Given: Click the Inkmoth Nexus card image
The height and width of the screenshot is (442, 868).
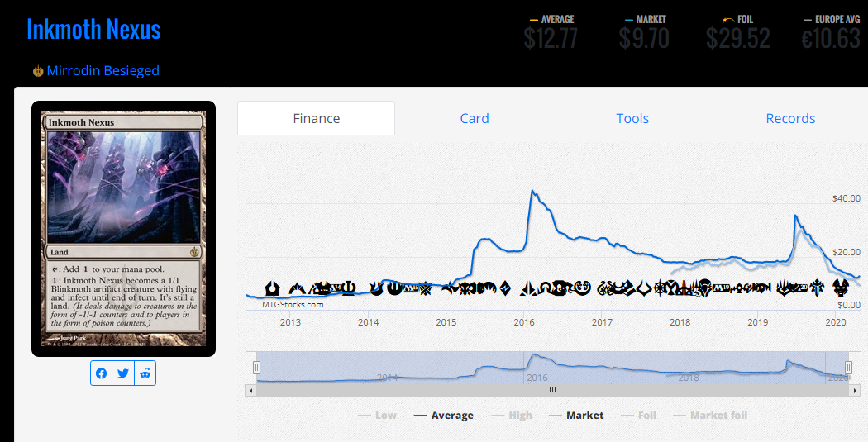Looking at the screenshot, I should (123, 229).
